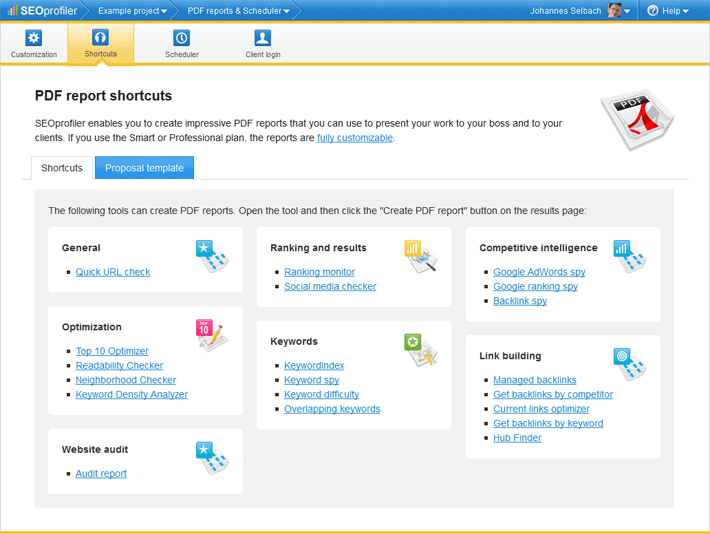Open Neighborhood Checker
710x534 pixels.
(126, 380)
